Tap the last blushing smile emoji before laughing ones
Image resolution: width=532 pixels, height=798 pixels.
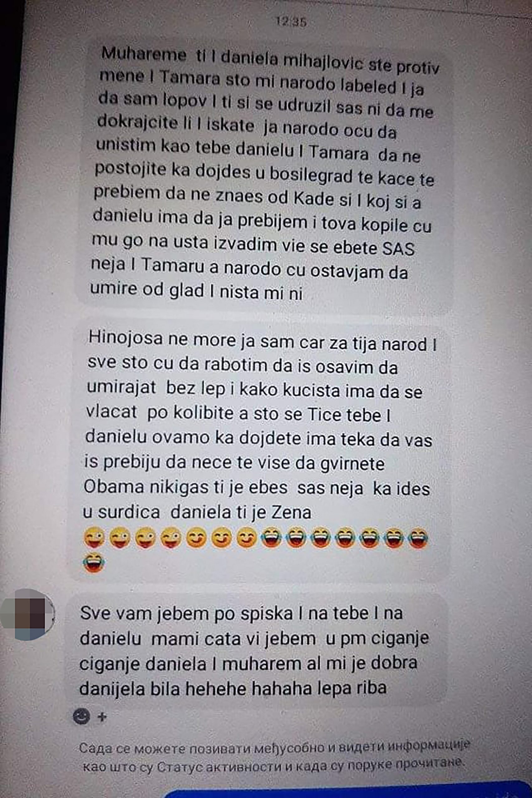[x=247, y=538]
